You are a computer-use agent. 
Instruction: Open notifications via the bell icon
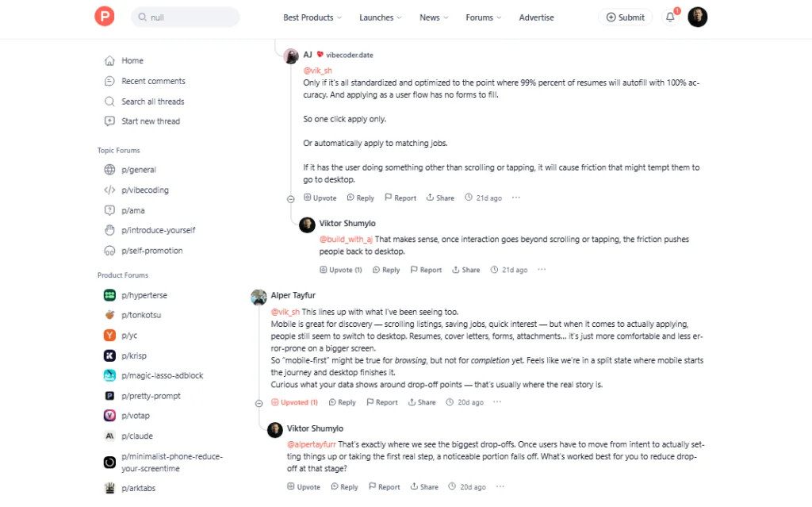pyautogui.click(x=668, y=17)
